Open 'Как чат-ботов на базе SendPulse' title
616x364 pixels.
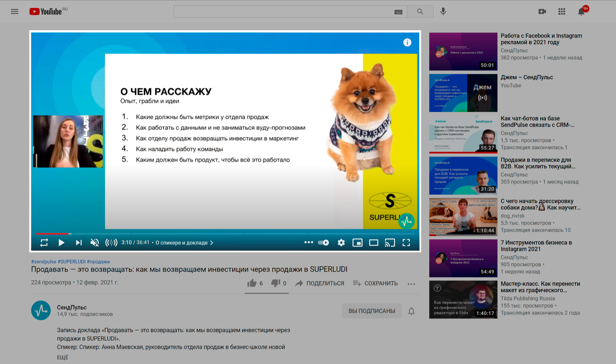pyautogui.click(x=538, y=122)
